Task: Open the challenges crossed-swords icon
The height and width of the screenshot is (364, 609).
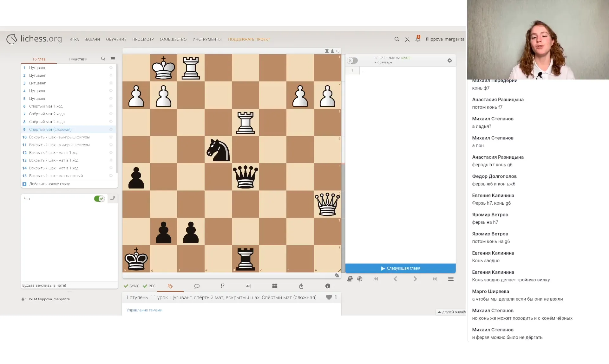Action: (407, 39)
